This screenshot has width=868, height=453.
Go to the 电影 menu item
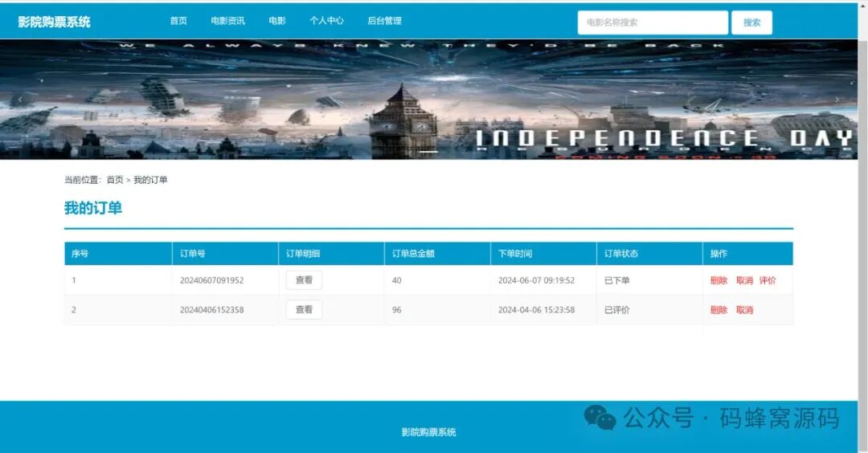277,21
